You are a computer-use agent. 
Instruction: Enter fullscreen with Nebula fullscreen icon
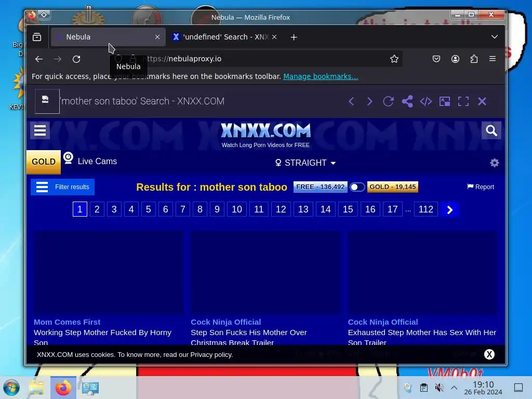463,101
